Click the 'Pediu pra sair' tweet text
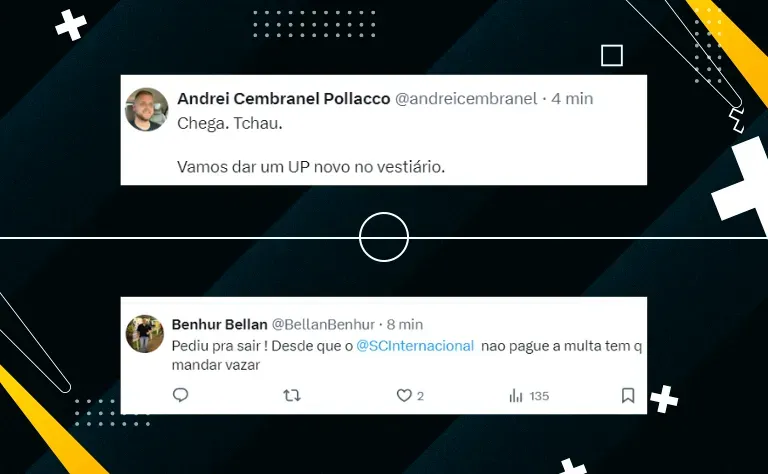Viewport: 768px width, 474px height. 407,356
